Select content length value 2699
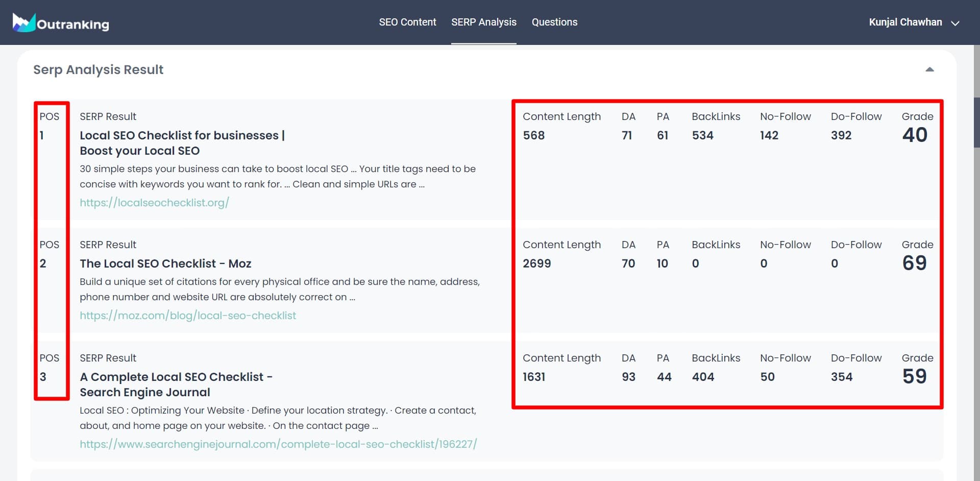The image size is (980, 481). [x=536, y=263]
